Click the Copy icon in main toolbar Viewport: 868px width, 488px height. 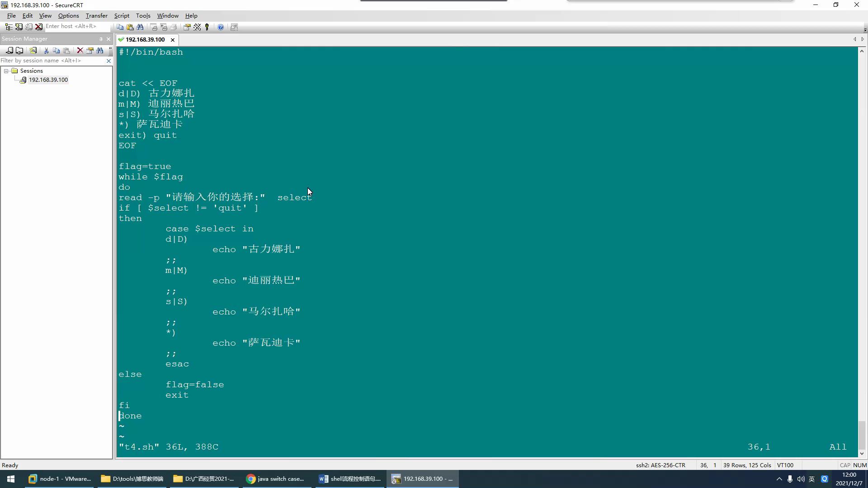[x=120, y=27]
